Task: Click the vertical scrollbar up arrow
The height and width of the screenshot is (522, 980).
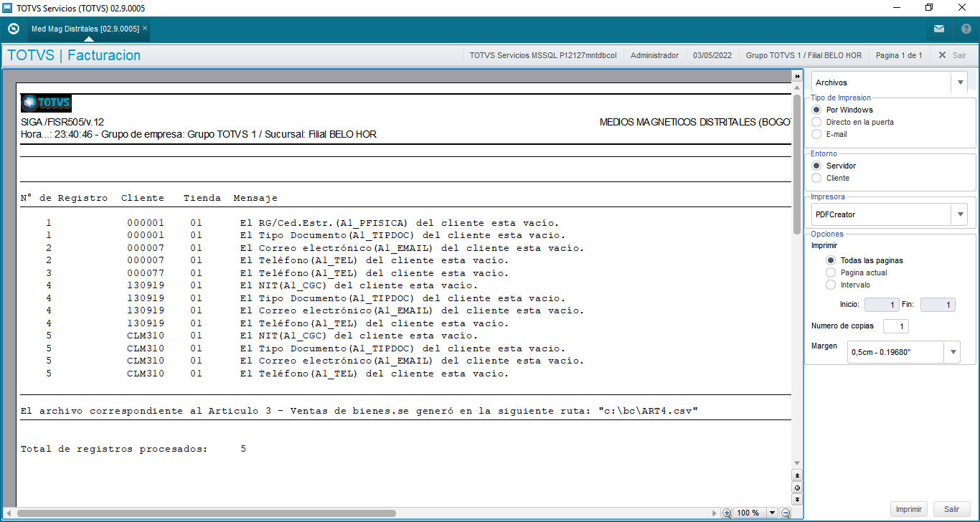Action: tap(797, 87)
